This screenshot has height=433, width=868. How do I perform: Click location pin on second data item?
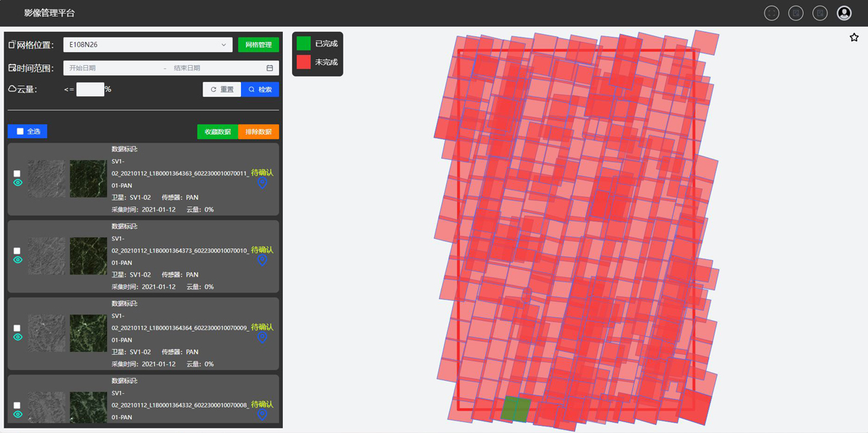[x=263, y=261]
